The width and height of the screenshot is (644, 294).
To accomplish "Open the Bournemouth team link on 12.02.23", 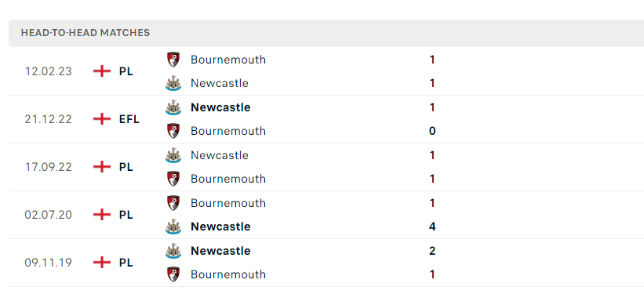I will click(x=228, y=60).
